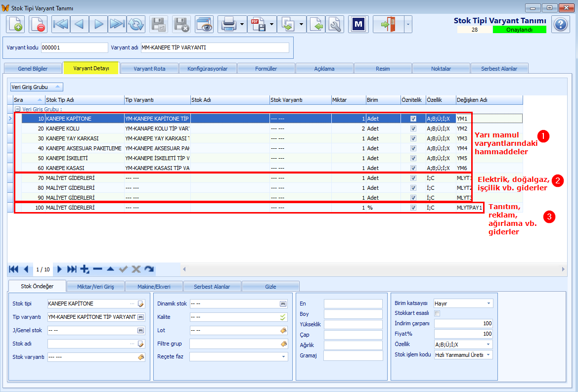Switch to the Miktar/Veri Giriş tab
This screenshot has width=578, height=392.
95,287
